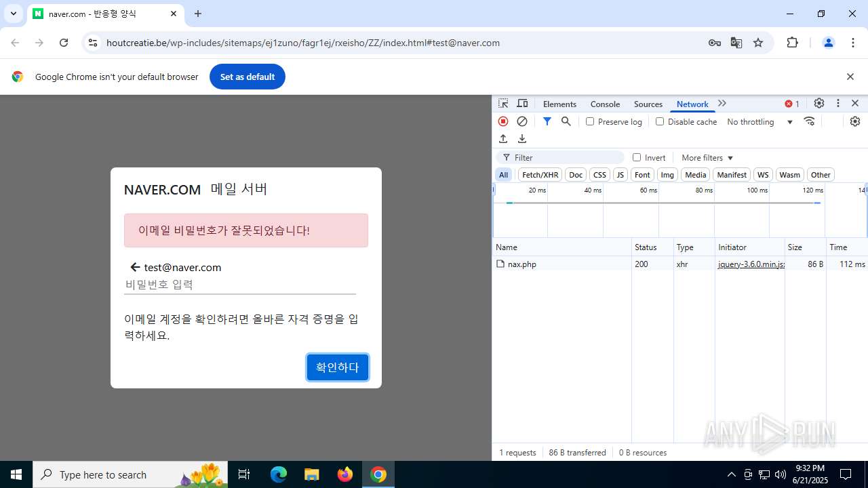
Task: Select the Network tab
Action: click(692, 104)
